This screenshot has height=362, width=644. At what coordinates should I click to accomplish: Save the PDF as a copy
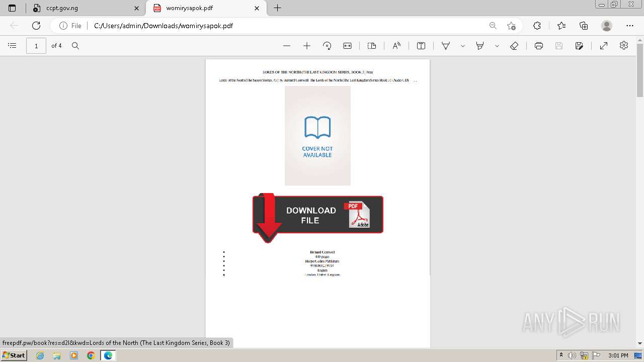pos(579,46)
